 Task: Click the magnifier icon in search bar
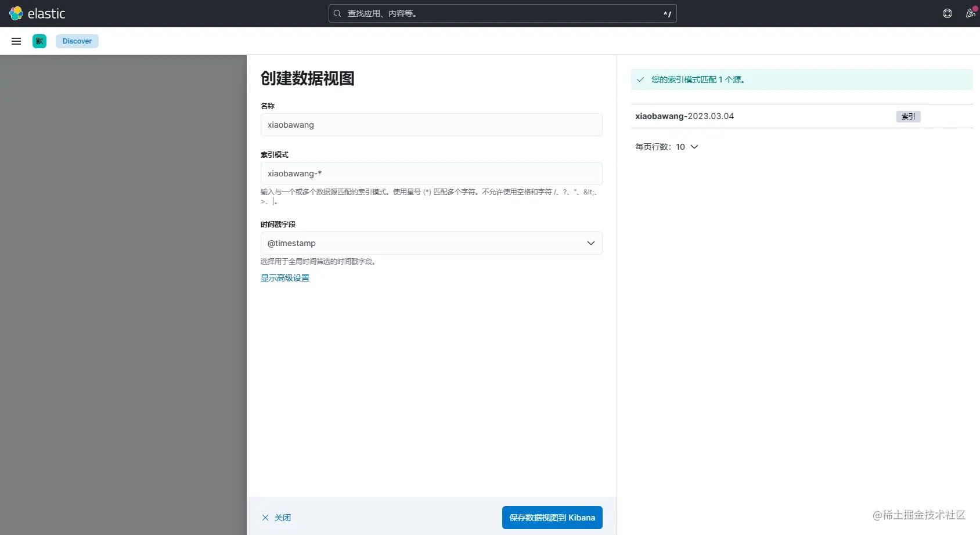click(x=337, y=13)
